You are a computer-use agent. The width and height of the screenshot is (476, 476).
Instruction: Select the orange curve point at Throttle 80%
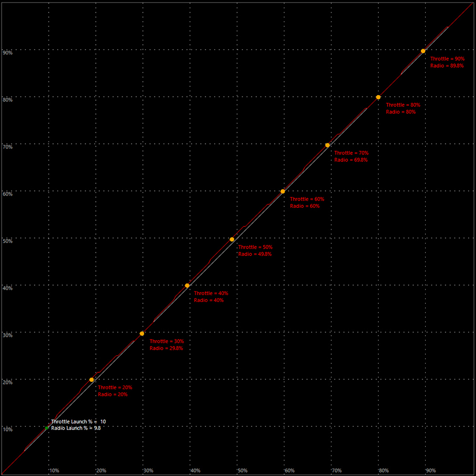[x=378, y=97]
